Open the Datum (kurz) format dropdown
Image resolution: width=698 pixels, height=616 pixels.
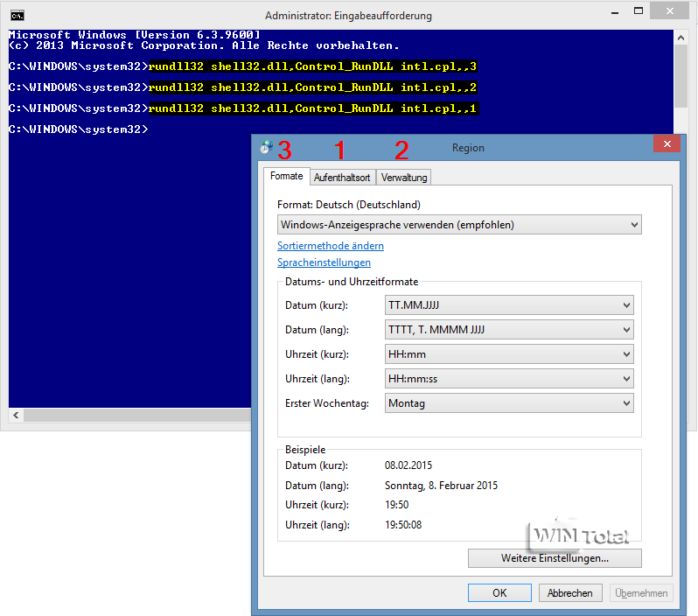[x=509, y=305]
